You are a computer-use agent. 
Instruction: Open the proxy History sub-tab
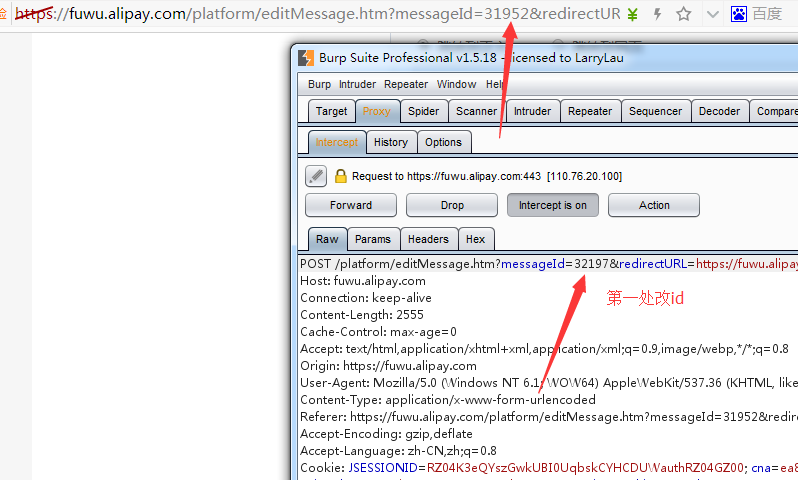click(x=391, y=143)
